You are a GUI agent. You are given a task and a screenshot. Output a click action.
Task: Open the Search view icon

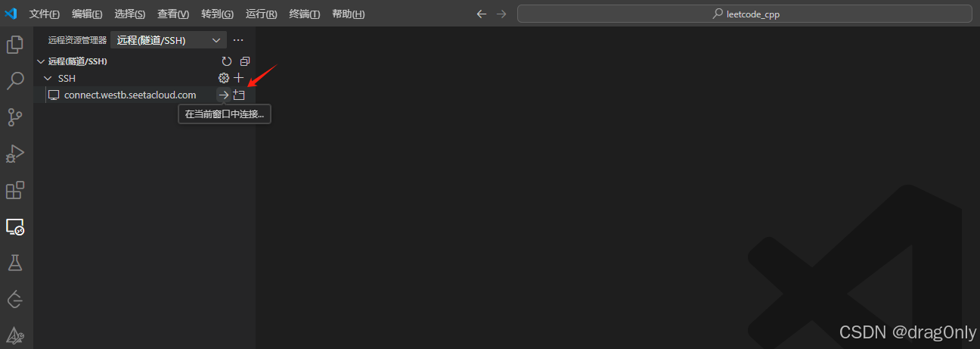(14, 81)
